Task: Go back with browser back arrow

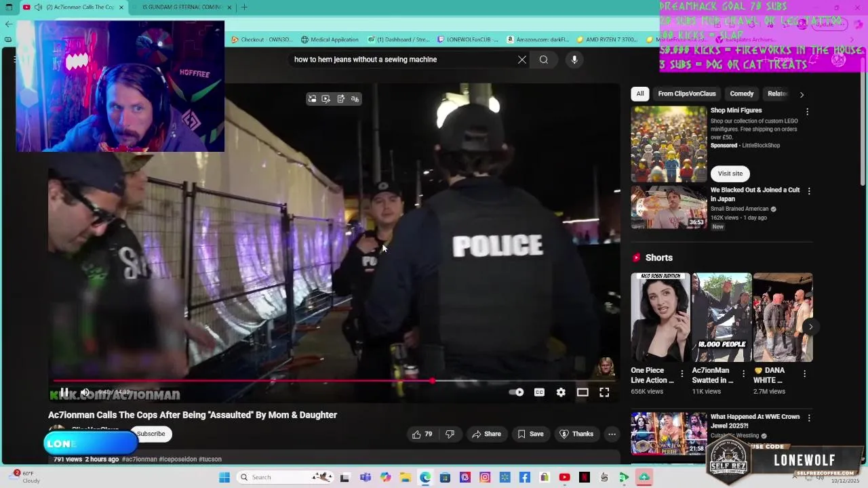Action: (8, 24)
